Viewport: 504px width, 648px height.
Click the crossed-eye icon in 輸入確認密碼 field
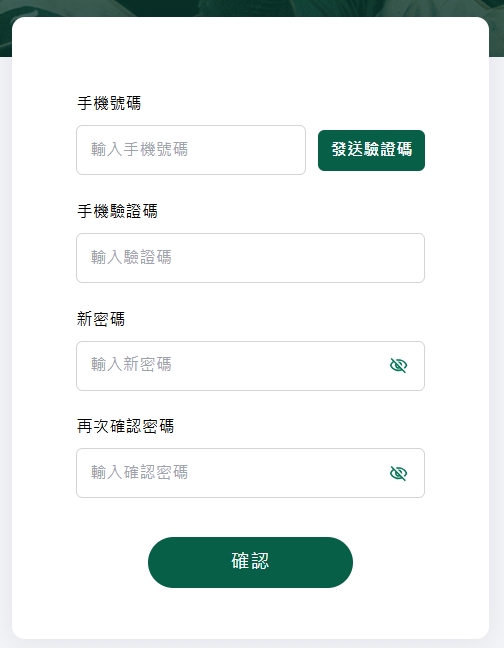click(398, 473)
